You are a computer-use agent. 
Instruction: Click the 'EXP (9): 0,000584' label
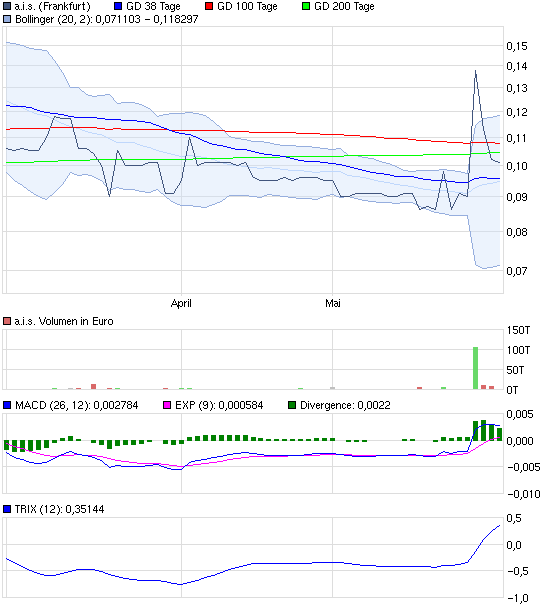[219, 405]
